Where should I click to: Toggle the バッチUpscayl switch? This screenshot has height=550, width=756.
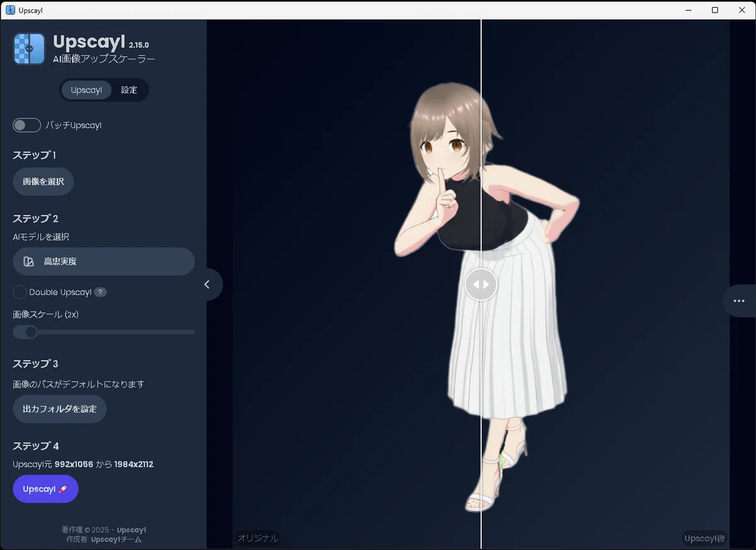(x=27, y=125)
